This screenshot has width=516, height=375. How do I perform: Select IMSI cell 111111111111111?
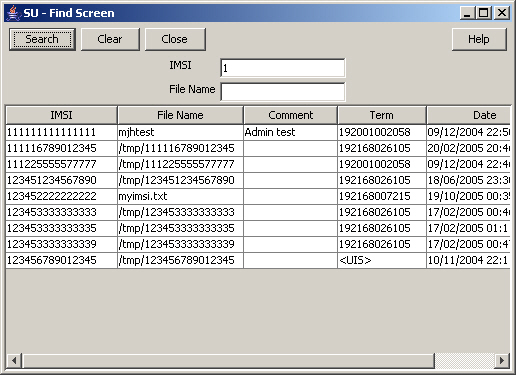pos(62,132)
